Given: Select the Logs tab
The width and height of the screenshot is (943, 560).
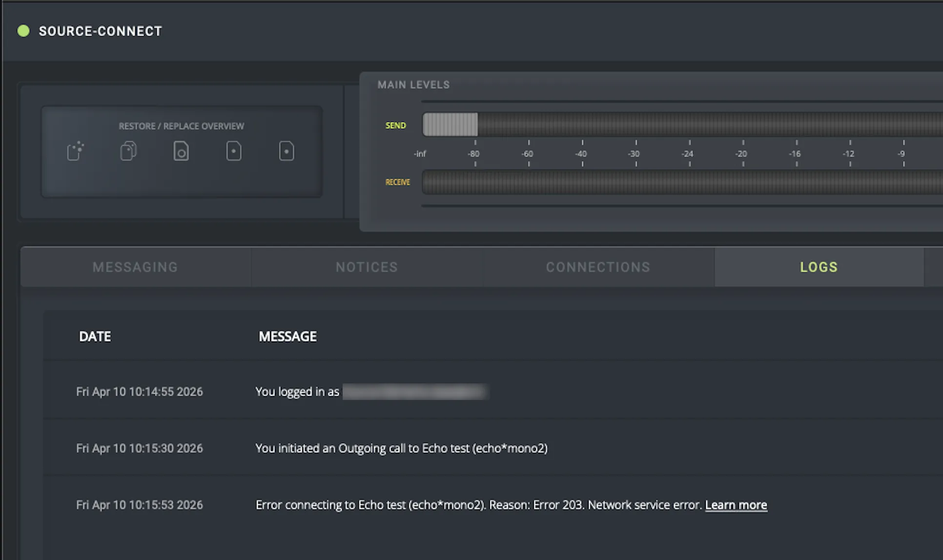Looking at the screenshot, I should point(819,267).
